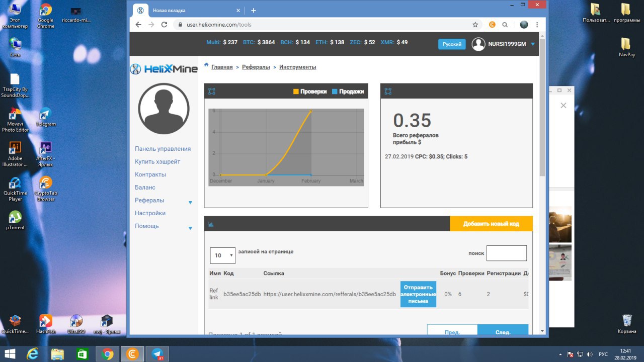Image resolution: width=644 pixels, height=362 pixels.
Task: Open riccardo-mi... desktop file
Action: [x=76, y=16]
